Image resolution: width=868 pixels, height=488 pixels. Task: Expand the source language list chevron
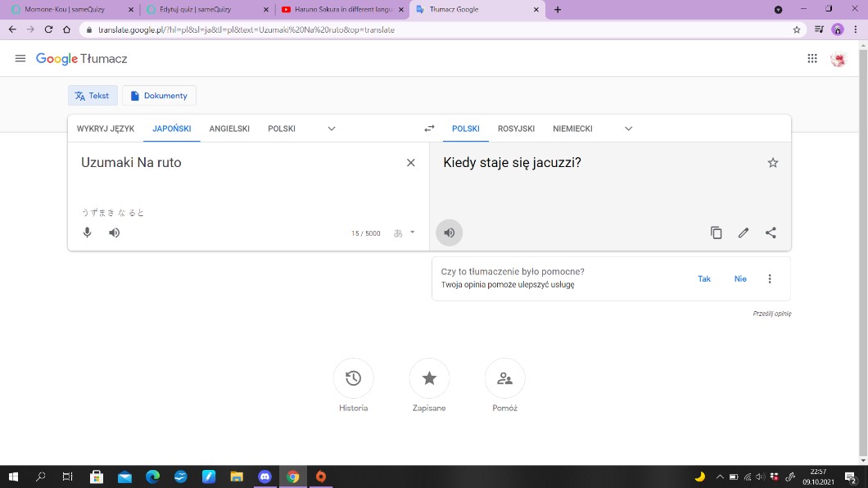[332, 129]
